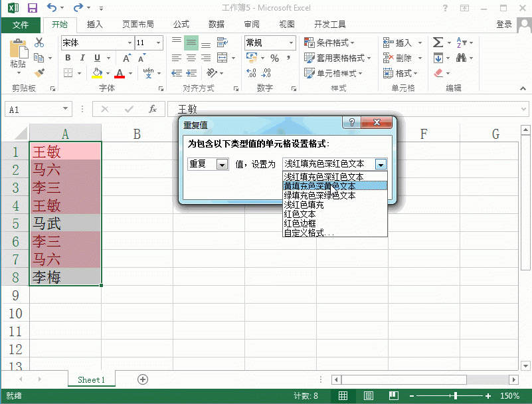This screenshot has height=404, width=532.
Task: Open the font color picker arrow
Action: click(x=130, y=73)
